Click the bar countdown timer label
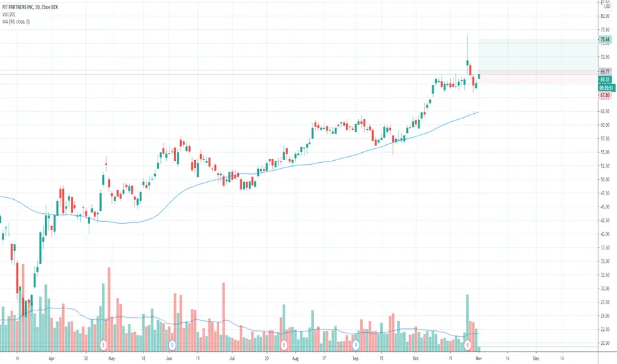This screenshot has width=617, height=364. 606,88
